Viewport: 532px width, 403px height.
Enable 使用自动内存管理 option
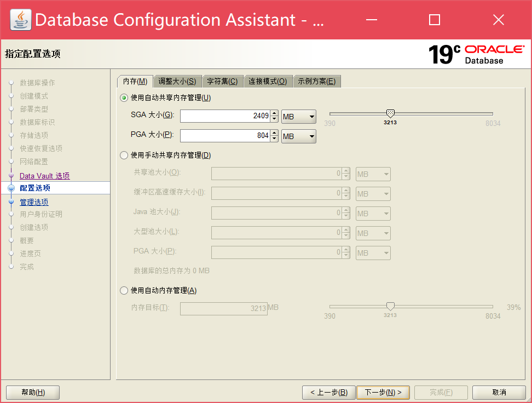point(124,291)
